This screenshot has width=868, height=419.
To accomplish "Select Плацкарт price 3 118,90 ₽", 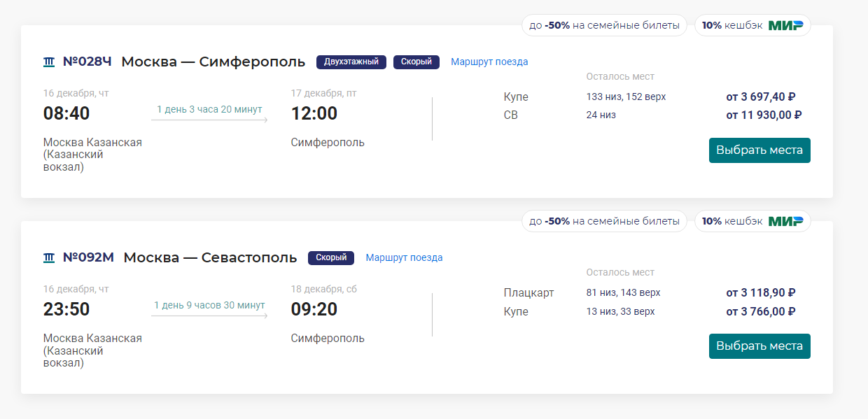I will [x=761, y=292].
